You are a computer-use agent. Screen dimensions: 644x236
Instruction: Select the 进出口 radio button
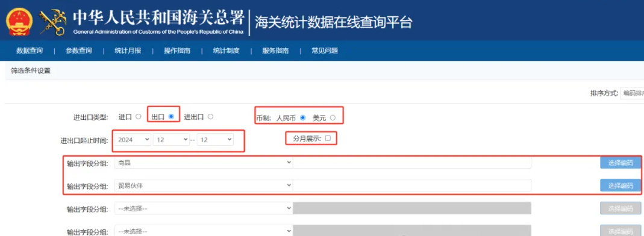click(210, 117)
